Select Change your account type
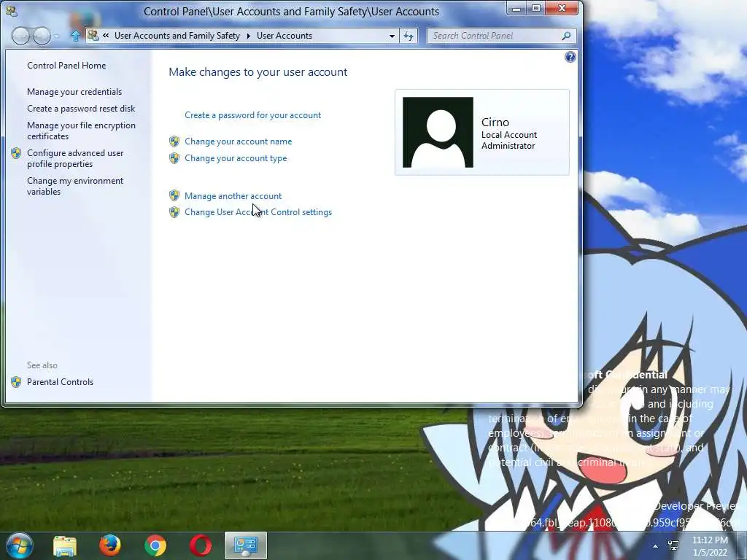This screenshot has width=747, height=560. pos(236,158)
